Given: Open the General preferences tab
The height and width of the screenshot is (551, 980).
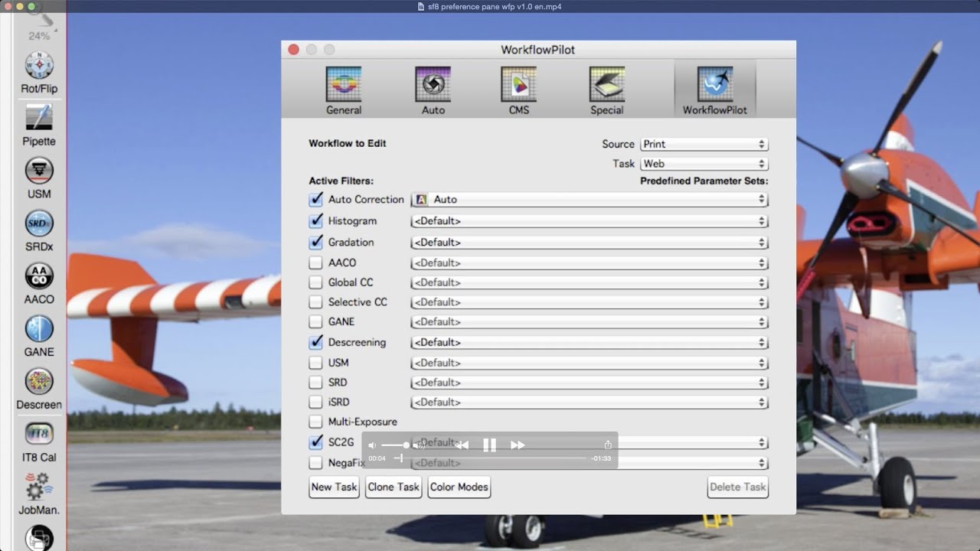Looking at the screenshot, I should pyautogui.click(x=344, y=90).
